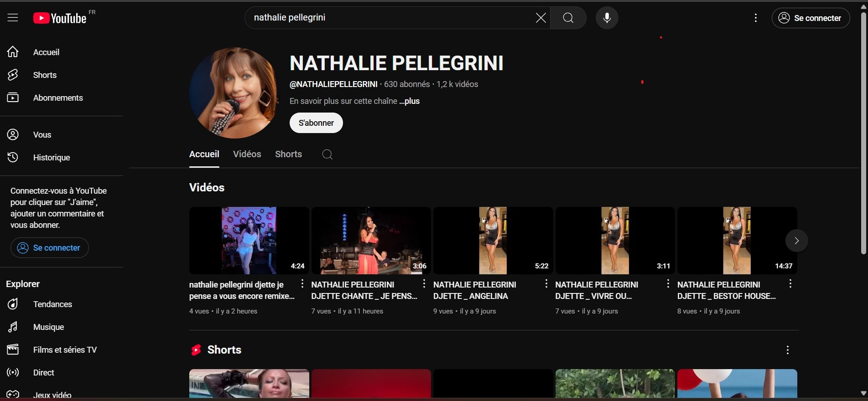Open options menu for ANGELINA video
The image size is (868, 401).
coord(546,284)
